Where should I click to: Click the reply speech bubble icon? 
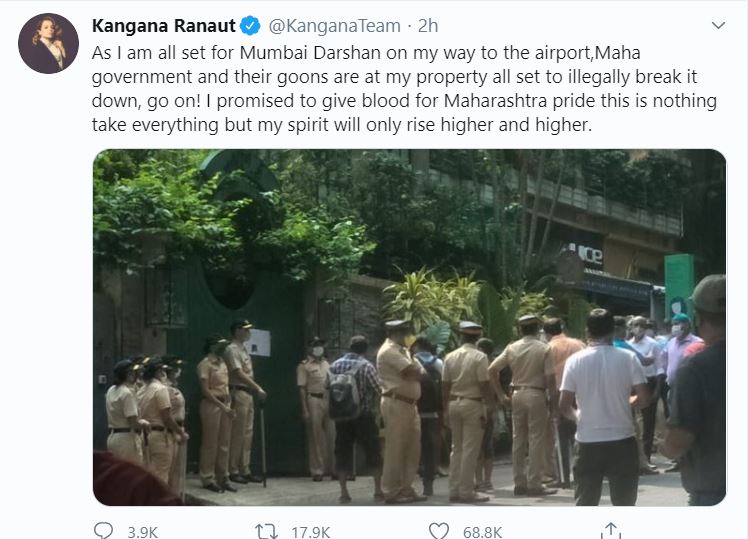(x=103, y=531)
